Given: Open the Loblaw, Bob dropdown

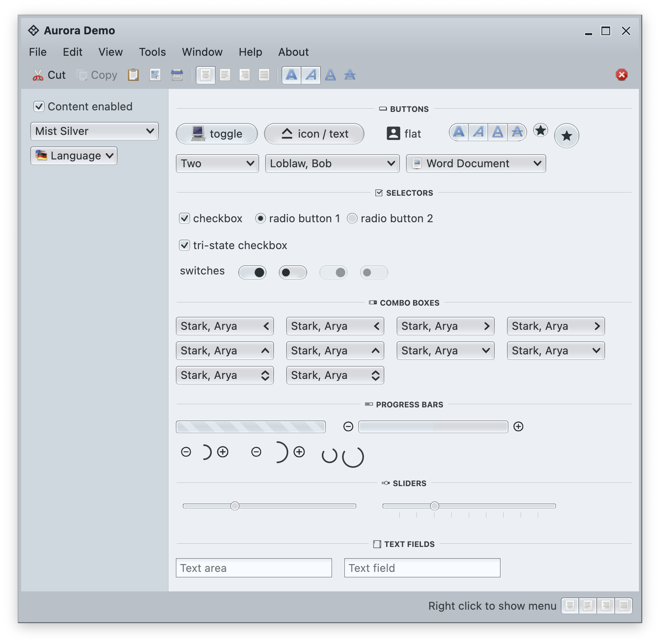Looking at the screenshot, I should pyautogui.click(x=332, y=164).
